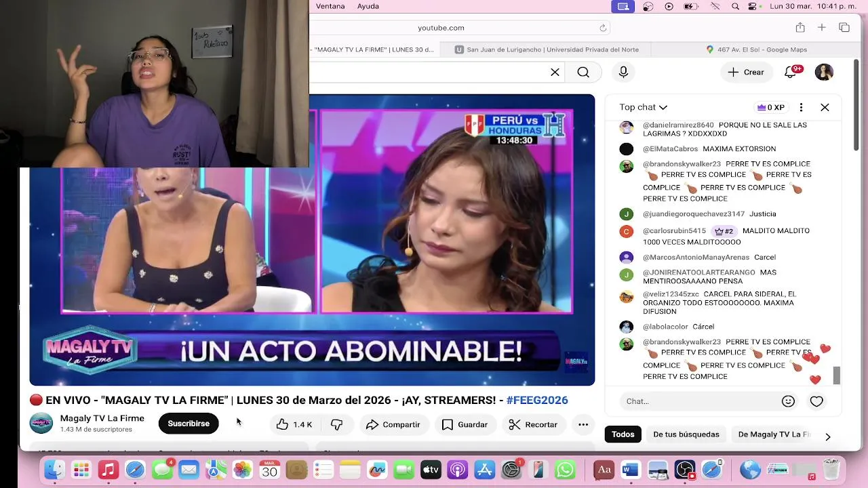
Task: Click the Suscribirse button
Action: (189, 424)
